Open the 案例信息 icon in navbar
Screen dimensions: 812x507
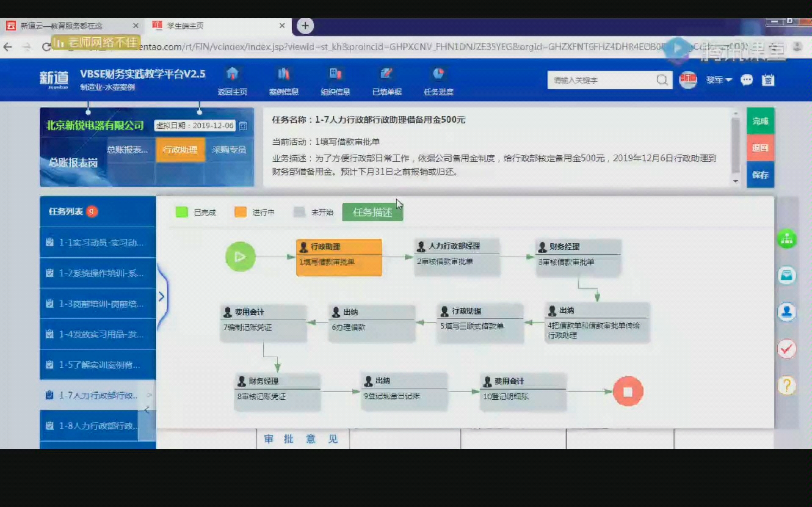[x=283, y=74]
